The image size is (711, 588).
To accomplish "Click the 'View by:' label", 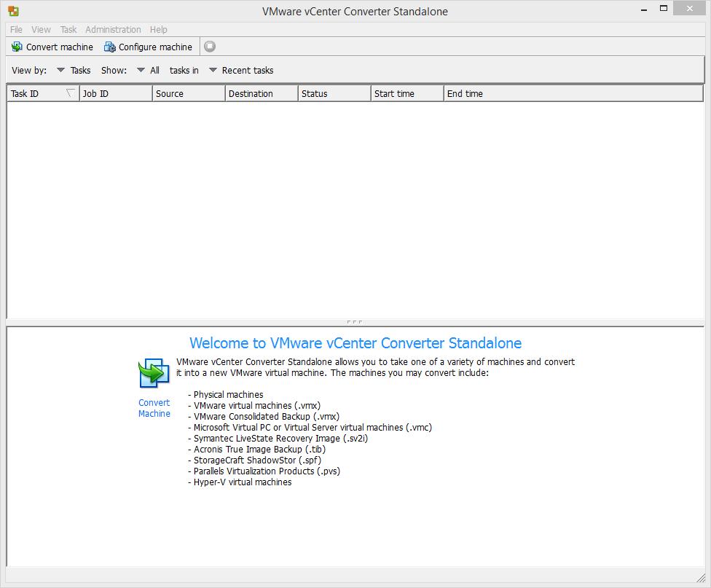I will click(29, 71).
